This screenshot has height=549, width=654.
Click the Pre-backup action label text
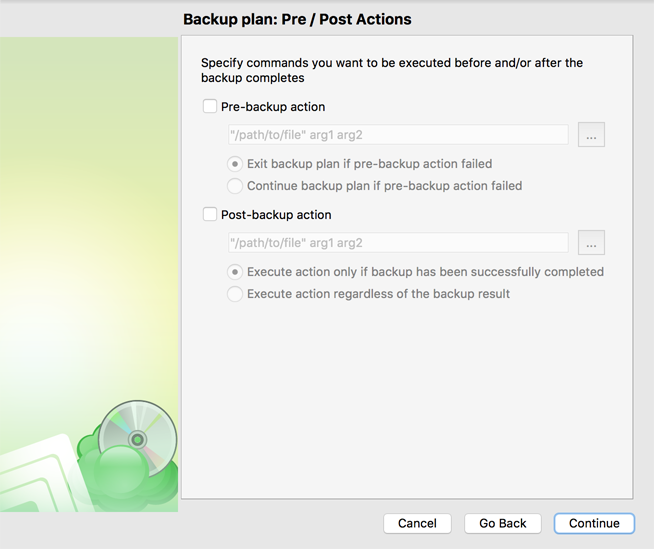point(273,107)
